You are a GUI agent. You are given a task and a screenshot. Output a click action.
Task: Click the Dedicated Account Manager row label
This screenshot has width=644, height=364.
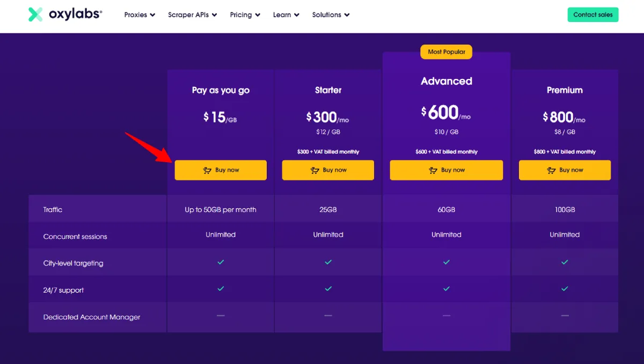click(92, 317)
